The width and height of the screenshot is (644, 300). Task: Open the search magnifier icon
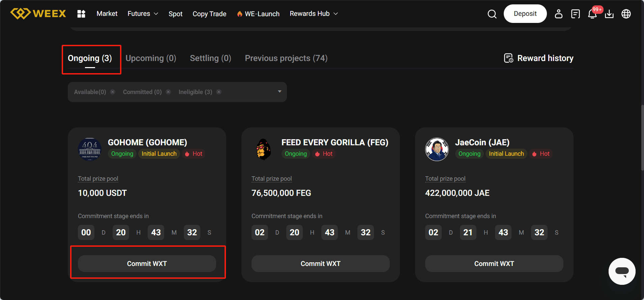pyautogui.click(x=492, y=14)
